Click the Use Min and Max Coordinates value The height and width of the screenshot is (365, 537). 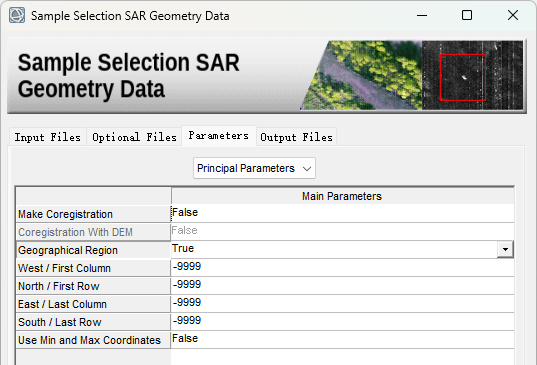coord(342,339)
